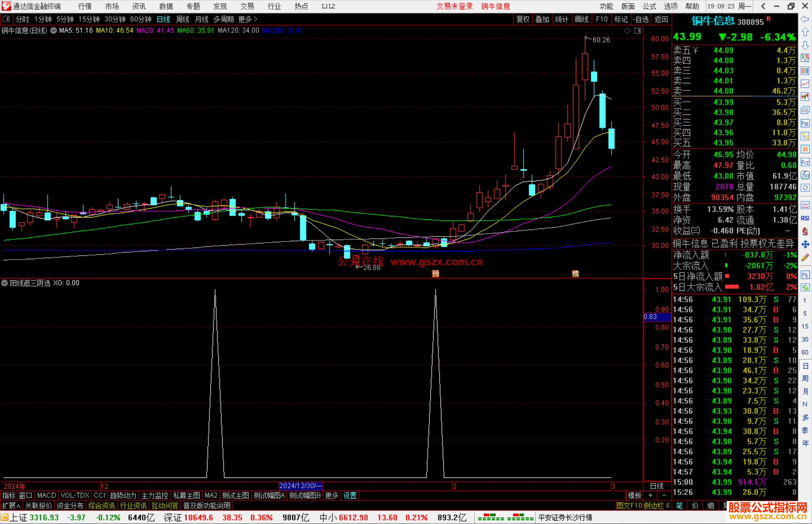This screenshot has height=524, width=812.
Task: Switch to 年 yearly period in sidebar
Action: [805, 443]
